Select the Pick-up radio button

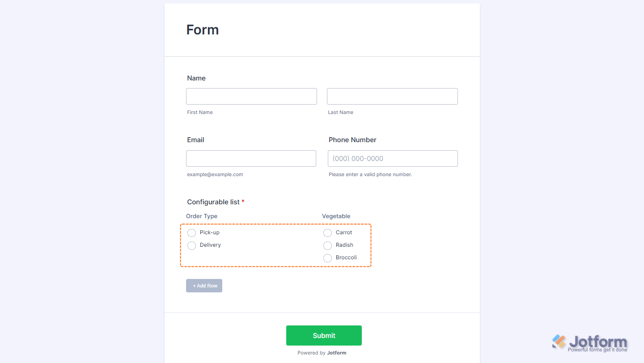pyautogui.click(x=192, y=233)
